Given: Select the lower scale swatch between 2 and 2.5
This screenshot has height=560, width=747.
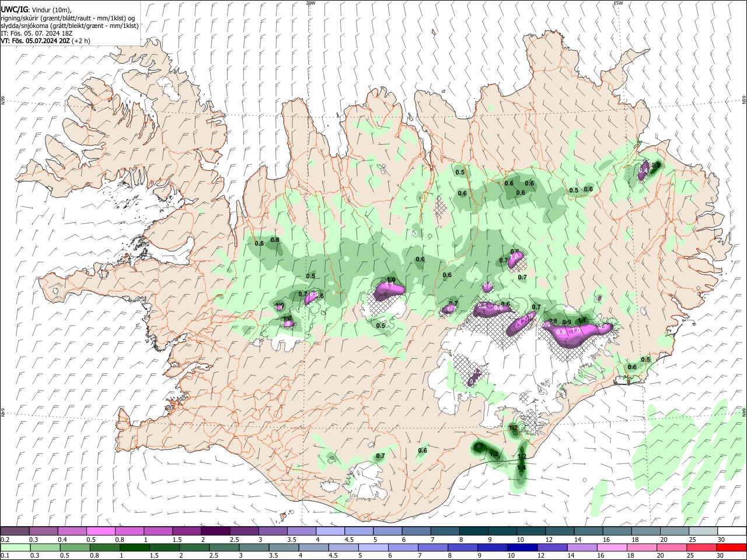Looking at the screenshot, I should click(x=194, y=547).
